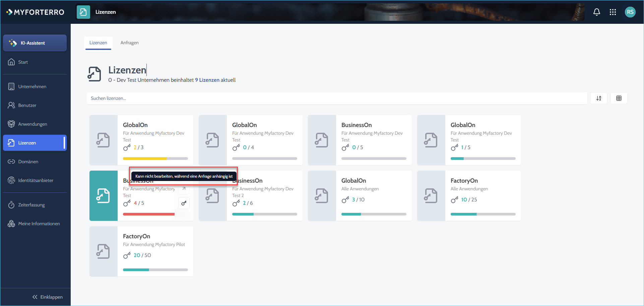Focus the Suchen lizenzen search field
The width and height of the screenshot is (644, 306).
tap(337, 98)
